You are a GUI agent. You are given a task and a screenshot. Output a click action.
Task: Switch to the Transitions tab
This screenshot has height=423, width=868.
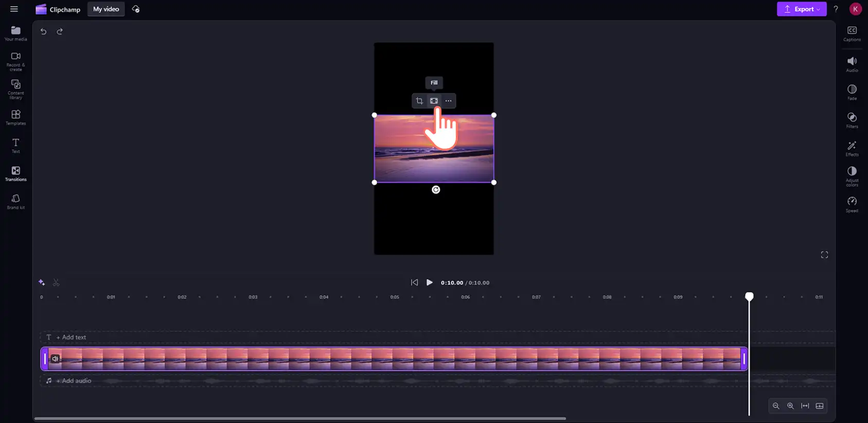[15, 174]
